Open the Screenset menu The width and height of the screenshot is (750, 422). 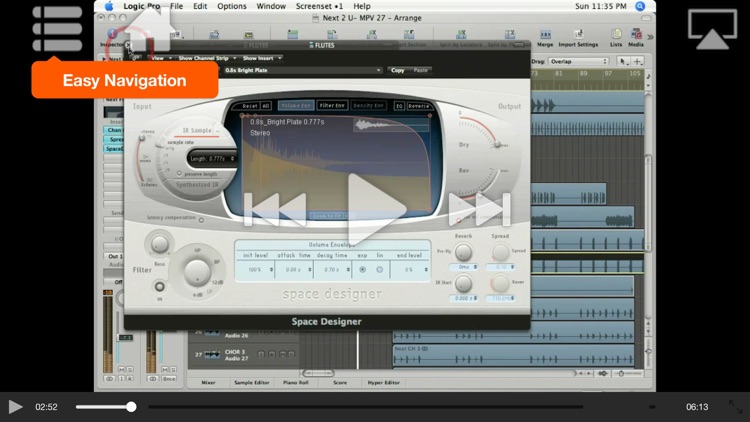coord(319,6)
